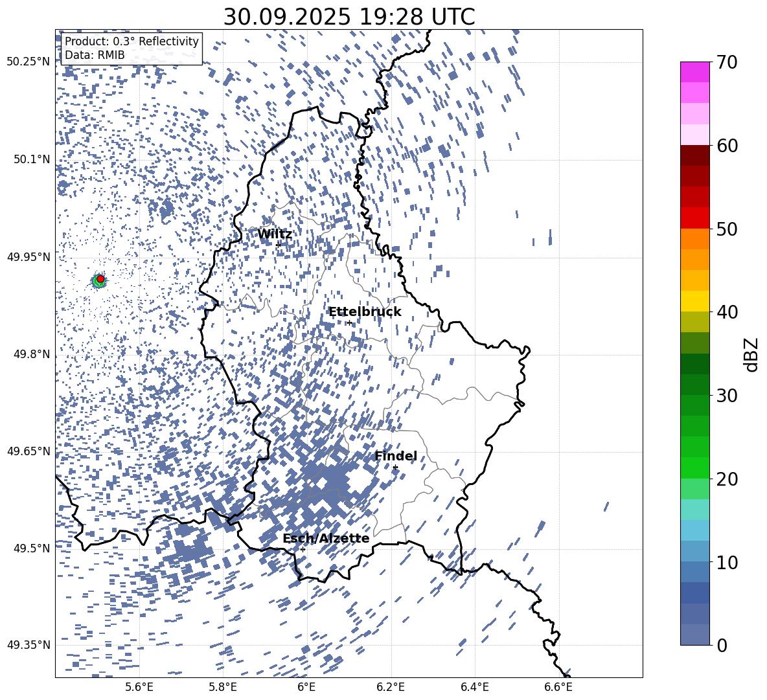Pick the yellow swatch above 40 dBZ
Image resolution: width=767 pixels, height=700 pixels.
[694, 300]
